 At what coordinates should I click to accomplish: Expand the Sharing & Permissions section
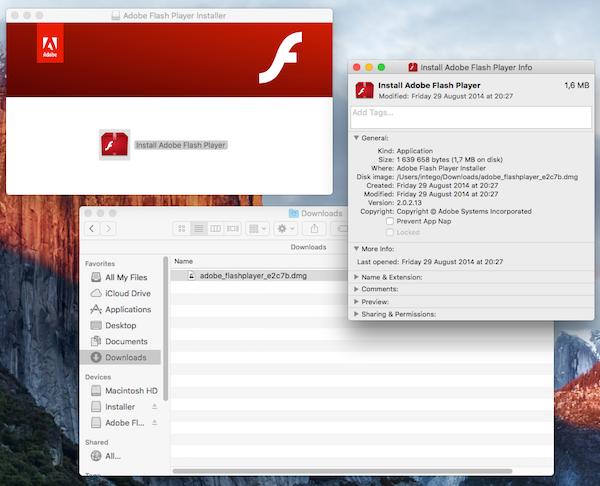356,314
